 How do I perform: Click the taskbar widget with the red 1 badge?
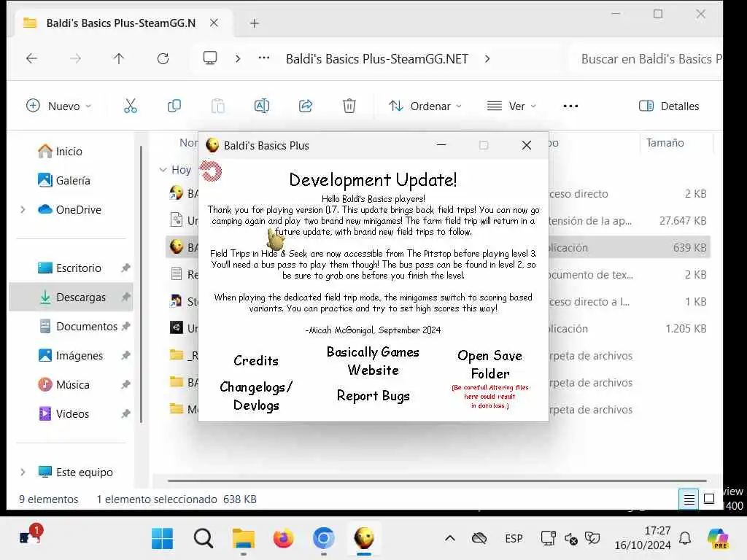coord(31,535)
